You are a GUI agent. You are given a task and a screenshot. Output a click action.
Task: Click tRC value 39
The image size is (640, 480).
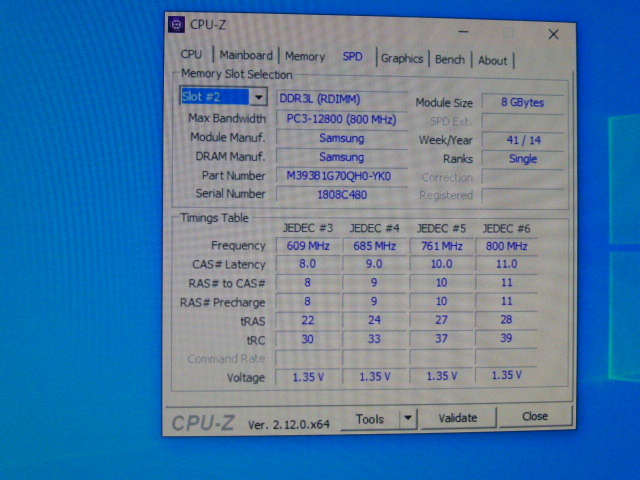point(506,338)
